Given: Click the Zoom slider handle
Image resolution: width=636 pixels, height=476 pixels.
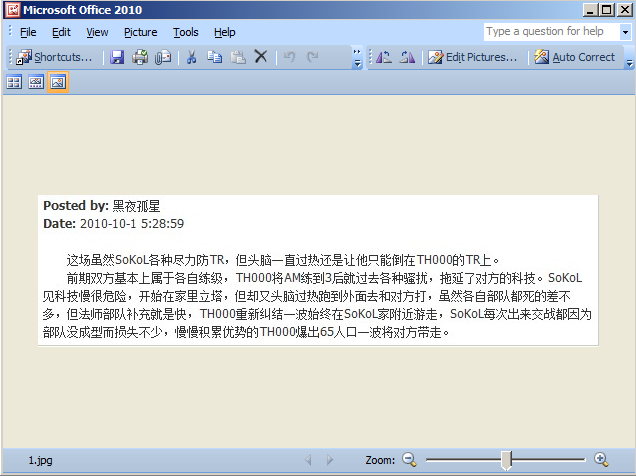Looking at the screenshot, I should pos(506,460).
